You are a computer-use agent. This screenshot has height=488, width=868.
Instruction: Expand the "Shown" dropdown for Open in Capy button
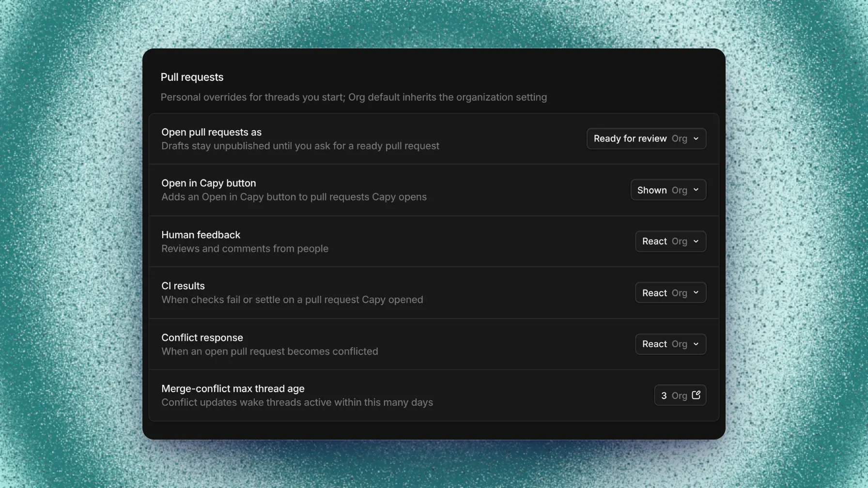[668, 190]
